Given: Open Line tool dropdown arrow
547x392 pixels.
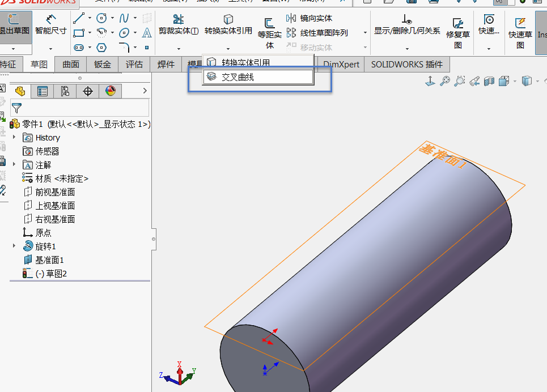Looking at the screenshot, I should (x=90, y=18).
